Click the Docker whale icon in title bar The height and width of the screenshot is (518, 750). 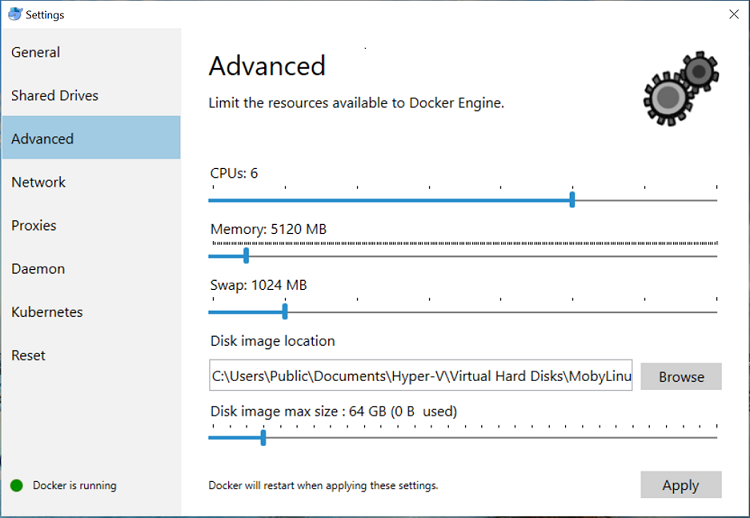coord(15,14)
